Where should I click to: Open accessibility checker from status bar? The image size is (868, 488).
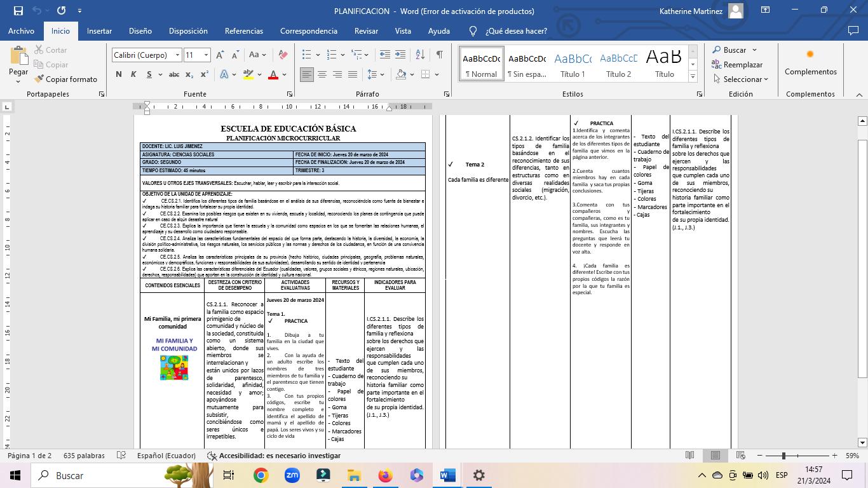pyautogui.click(x=274, y=456)
